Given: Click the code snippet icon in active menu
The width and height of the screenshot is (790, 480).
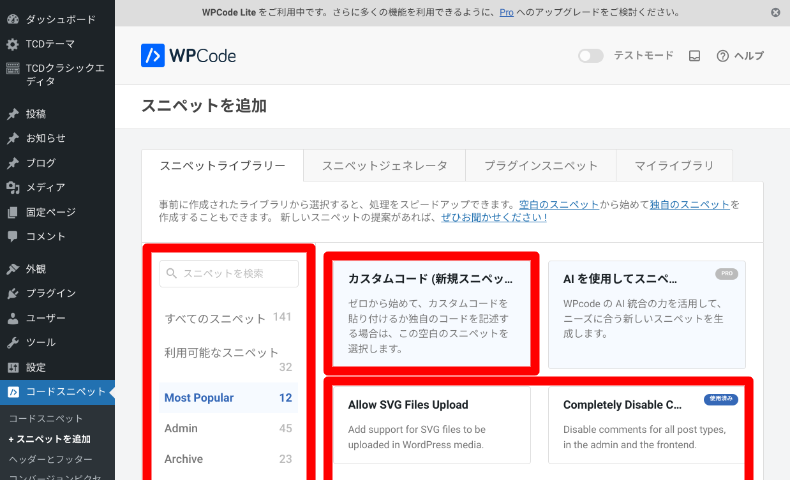Looking at the screenshot, I should (x=13, y=392).
